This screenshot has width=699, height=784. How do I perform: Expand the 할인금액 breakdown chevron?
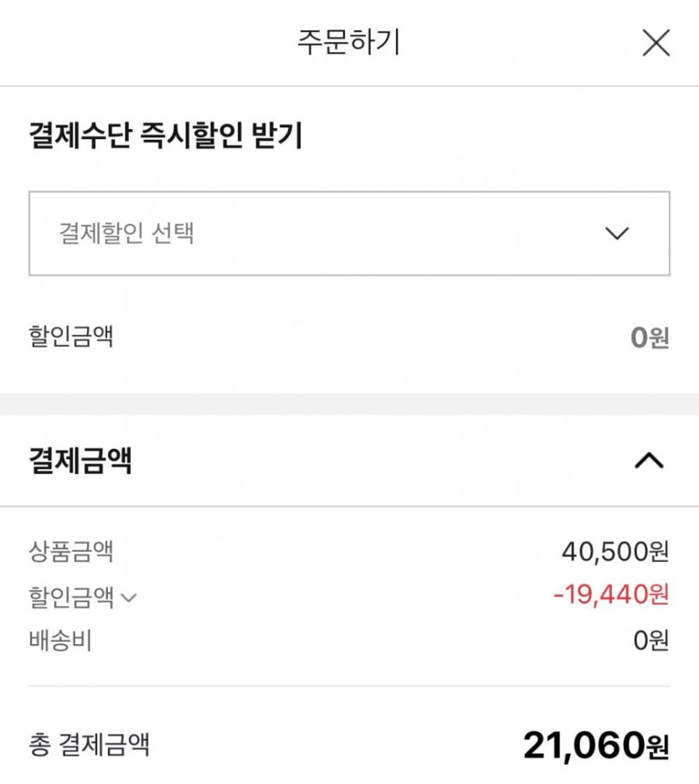129,597
